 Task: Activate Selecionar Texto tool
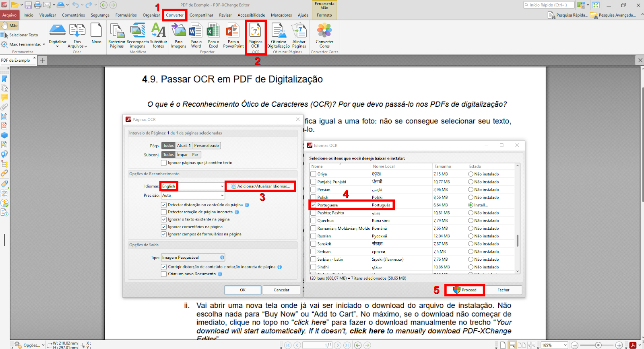pos(20,35)
